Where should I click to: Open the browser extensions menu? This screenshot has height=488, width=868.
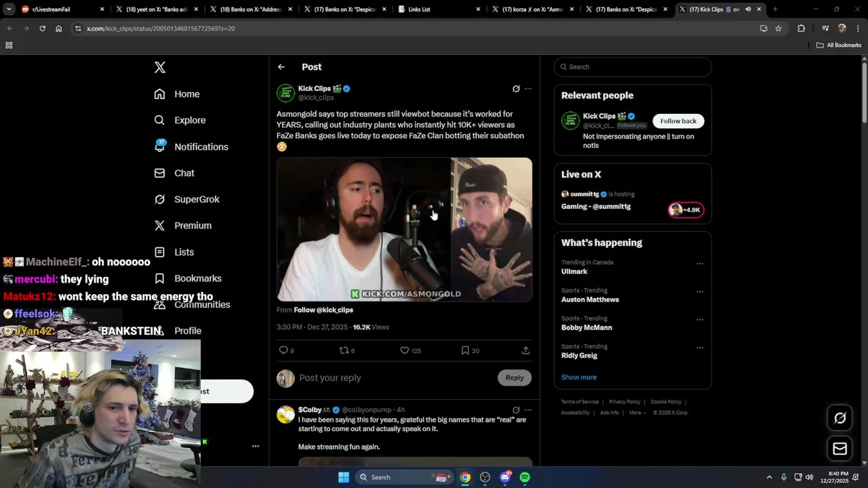coord(801,28)
